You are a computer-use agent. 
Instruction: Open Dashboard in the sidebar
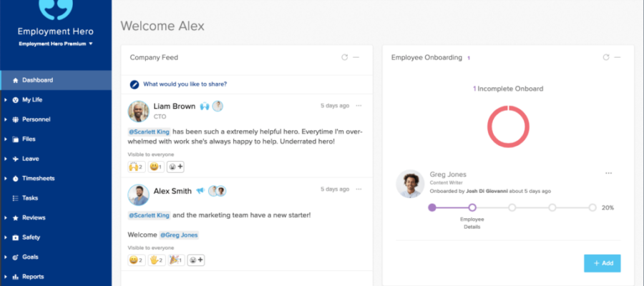(55, 80)
